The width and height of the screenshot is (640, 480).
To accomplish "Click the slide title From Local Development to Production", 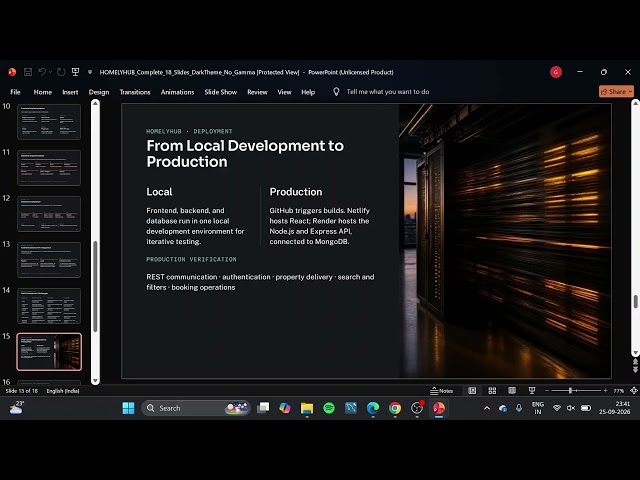I will (245, 153).
